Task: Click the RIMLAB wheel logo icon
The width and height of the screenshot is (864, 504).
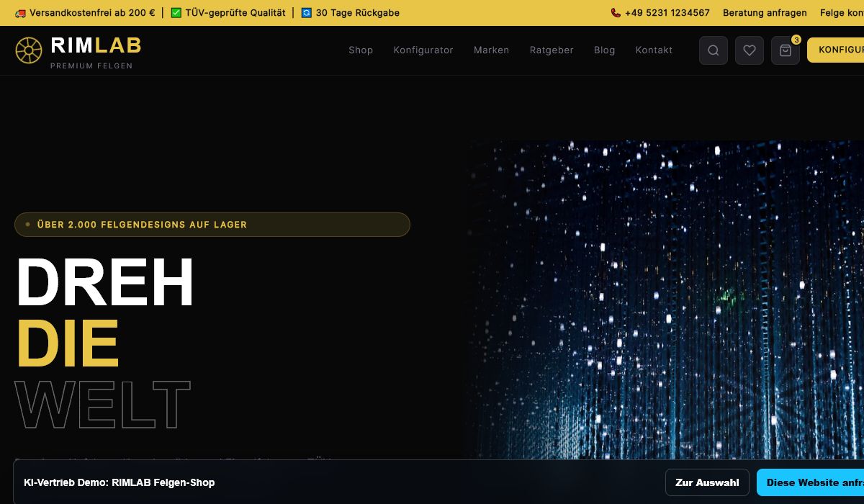Action: coord(29,50)
